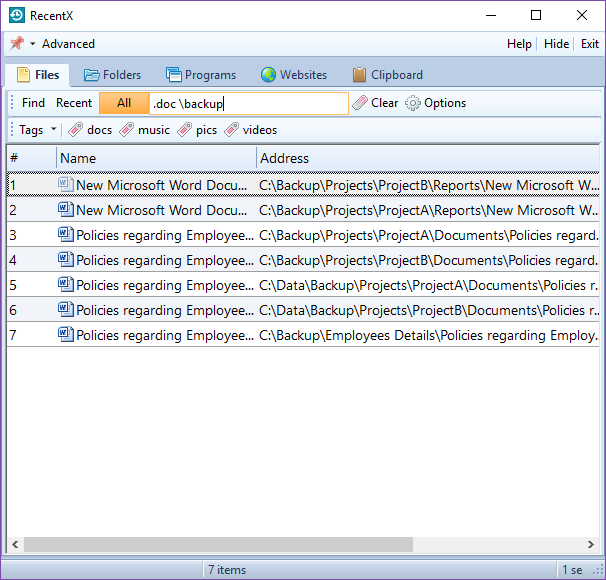Click Exit in the top bar
606x580 pixels.
pyautogui.click(x=590, y=44)
